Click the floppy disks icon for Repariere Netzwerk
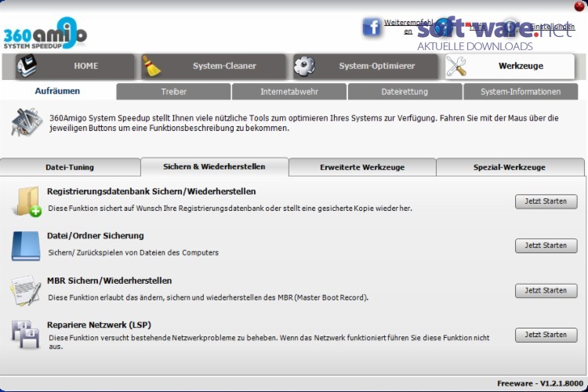The image size is (588, 392). (25, 334)
